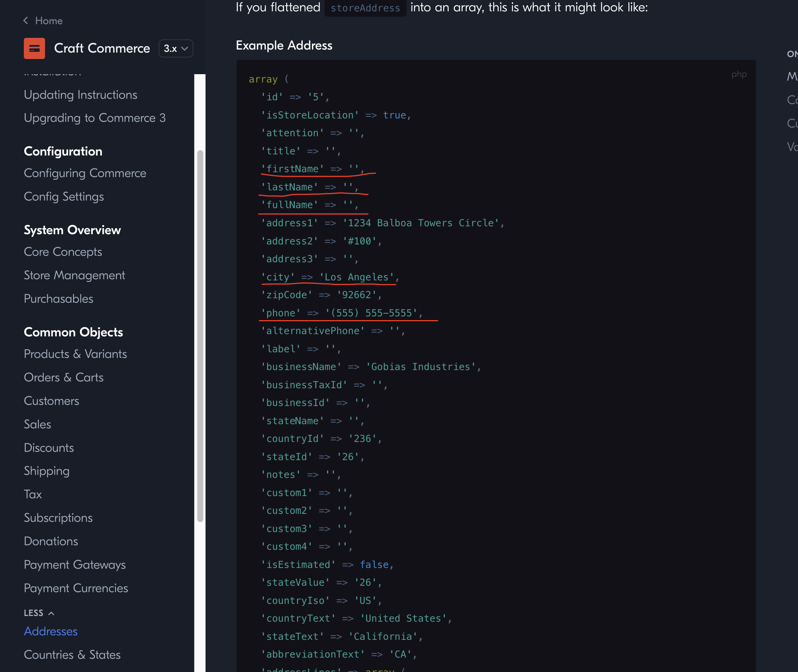
Task: Open Products & Variants documentation
Action: coord(75,354)
